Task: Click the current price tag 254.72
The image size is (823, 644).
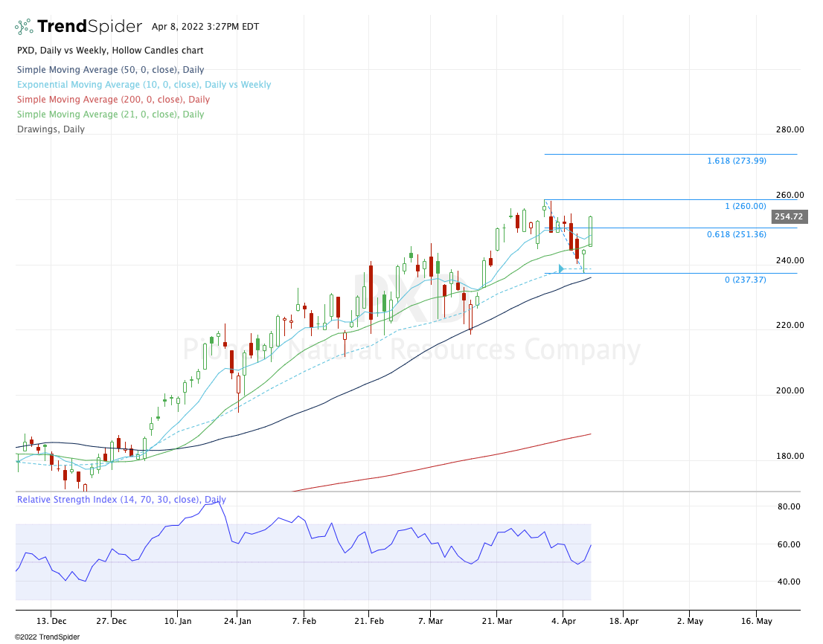Action: 789,216
